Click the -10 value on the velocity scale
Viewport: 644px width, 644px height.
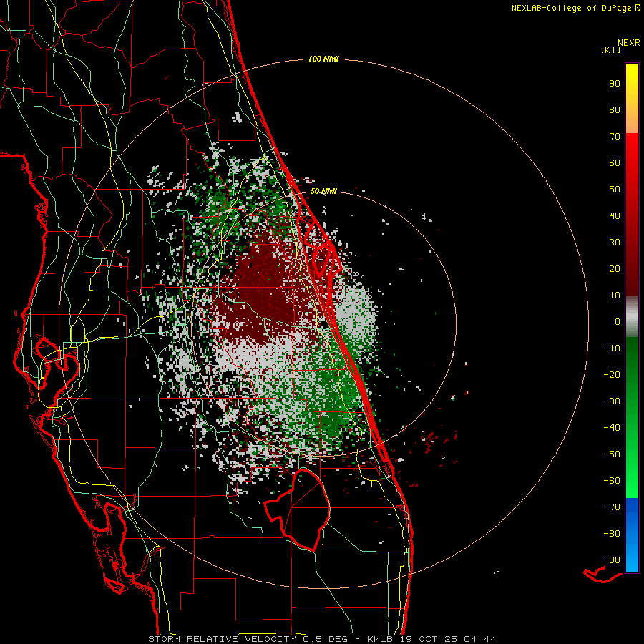click(x=612, y=348)
